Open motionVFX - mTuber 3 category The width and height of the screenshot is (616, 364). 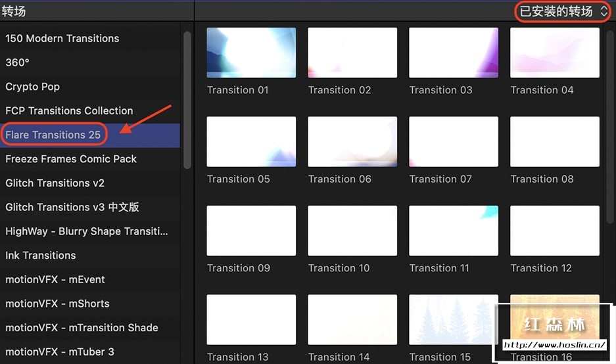tap(90, 352)
